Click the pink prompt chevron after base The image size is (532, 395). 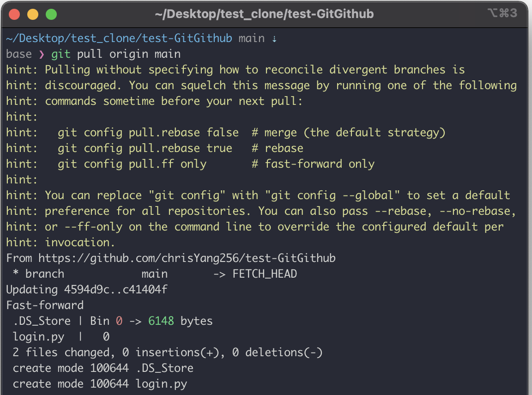[42, 55]
